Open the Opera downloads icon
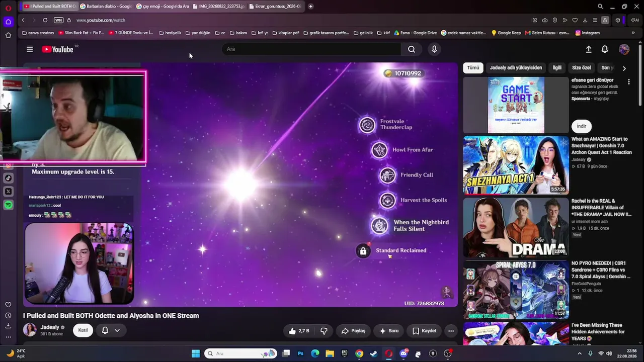Screen dimensions: 644x362 click(x=585, y=20)
